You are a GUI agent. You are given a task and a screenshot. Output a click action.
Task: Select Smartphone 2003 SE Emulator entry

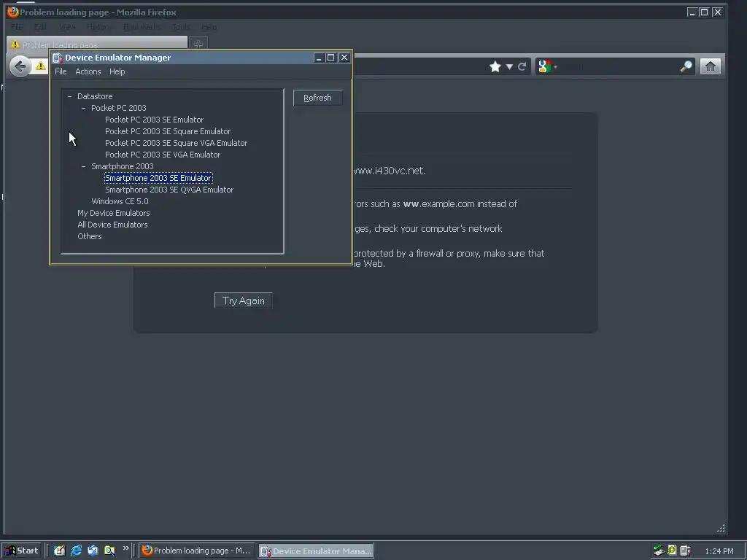pyautogui.click(x=158, y=178)
